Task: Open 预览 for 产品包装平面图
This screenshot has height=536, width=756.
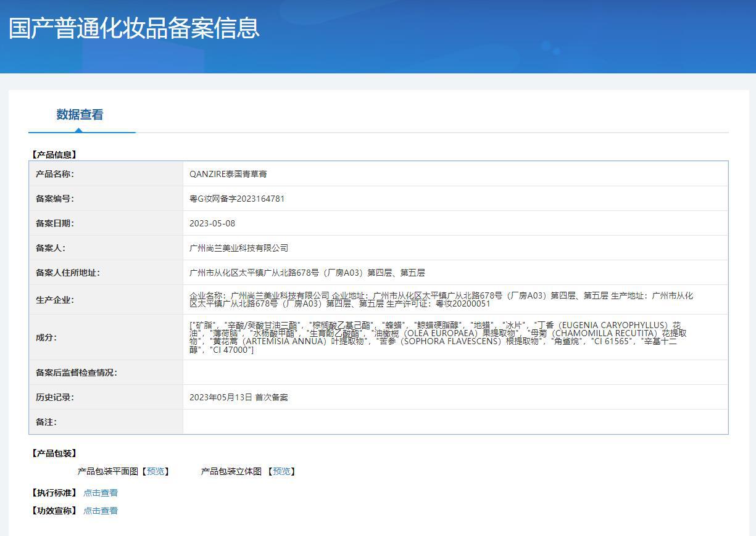Action: tap(156, 471)
